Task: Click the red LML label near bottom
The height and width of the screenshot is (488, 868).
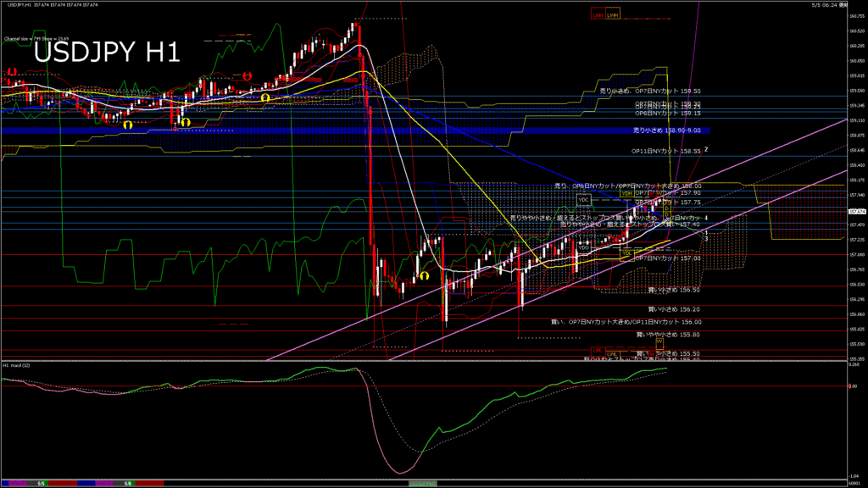Action: pos(598,350)
